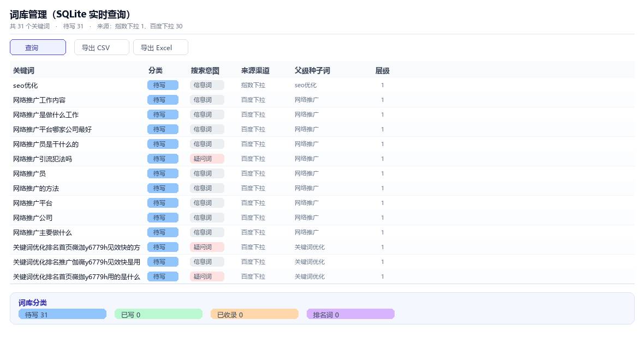
Task: Click the 待写 31 summary text under title
Action: coord(73,26)
